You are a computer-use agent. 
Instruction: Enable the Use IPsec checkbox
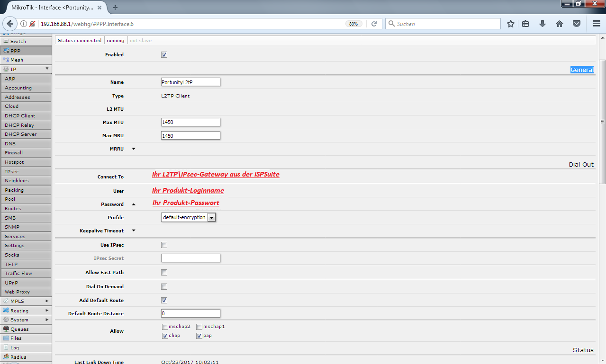[164, 245]
